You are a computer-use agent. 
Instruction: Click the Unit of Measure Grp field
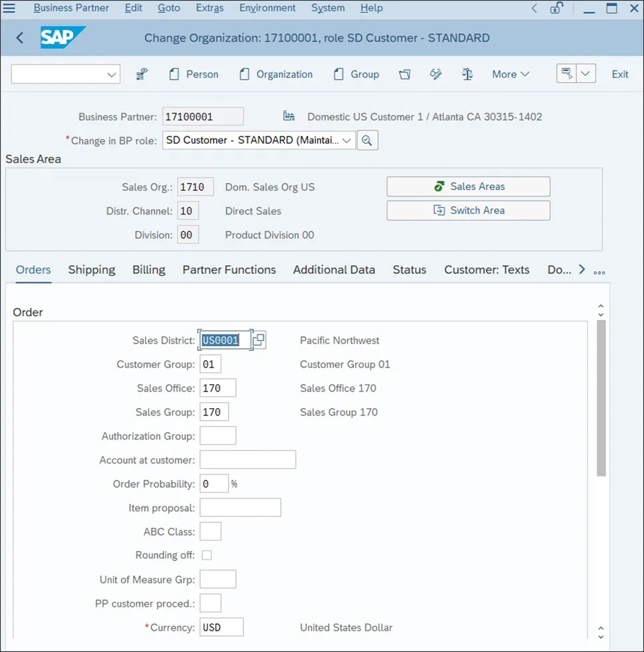pos(218,580)
